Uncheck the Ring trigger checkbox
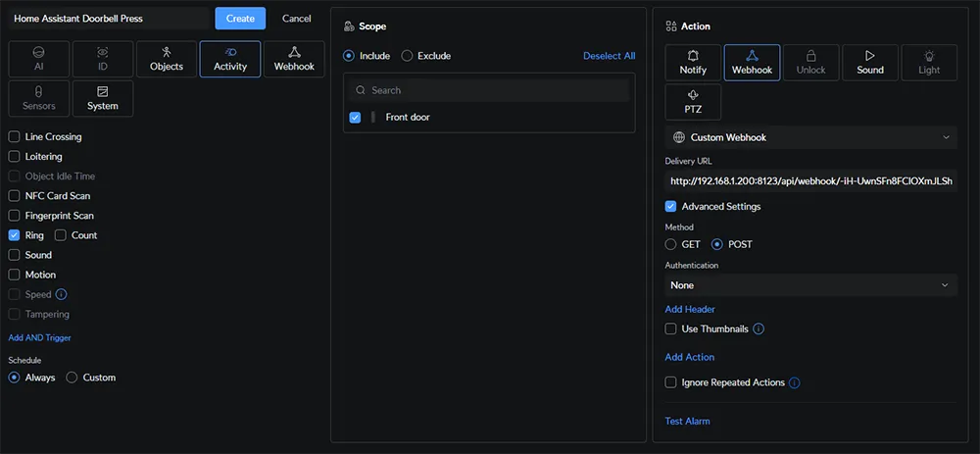 (15, 235)
